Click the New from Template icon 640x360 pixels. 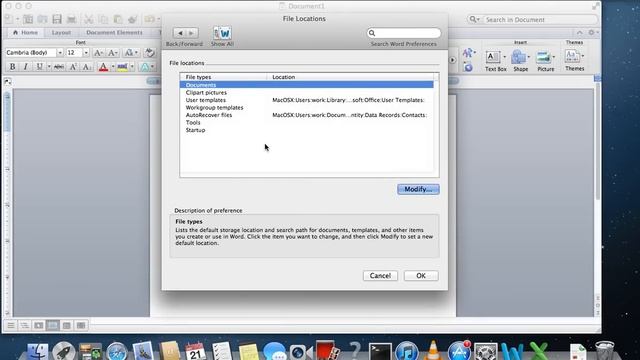click(x=28, y=19)
